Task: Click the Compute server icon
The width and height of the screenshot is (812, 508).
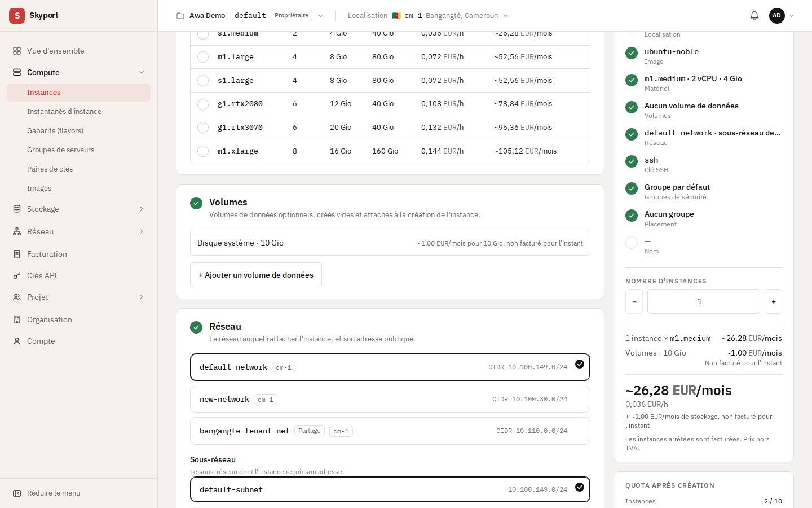Action: tap(17, 72)
